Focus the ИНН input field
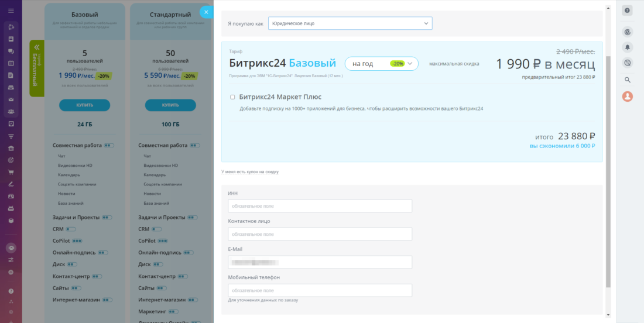 coord(320,206)
